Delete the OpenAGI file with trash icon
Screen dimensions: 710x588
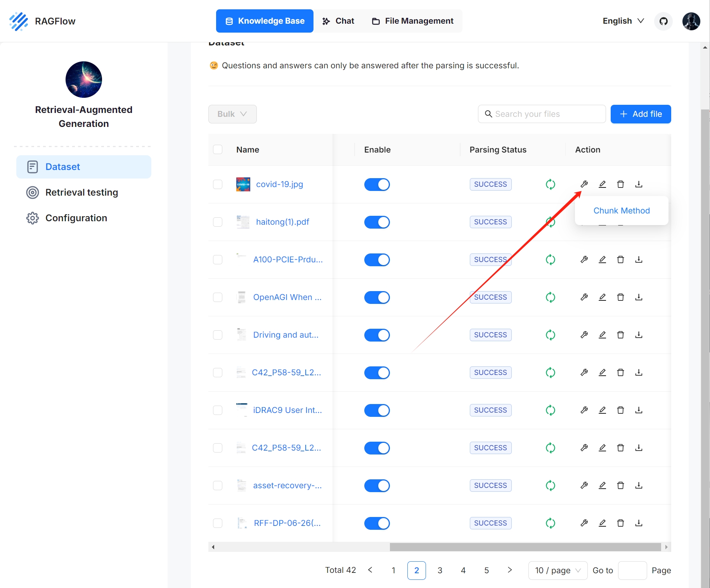[620, 297]
